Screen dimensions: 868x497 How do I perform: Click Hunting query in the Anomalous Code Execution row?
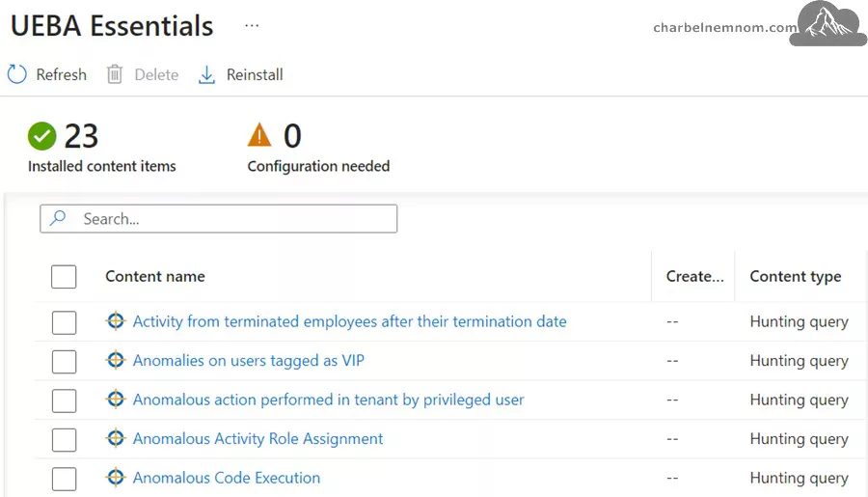click(x=799, y=478)
